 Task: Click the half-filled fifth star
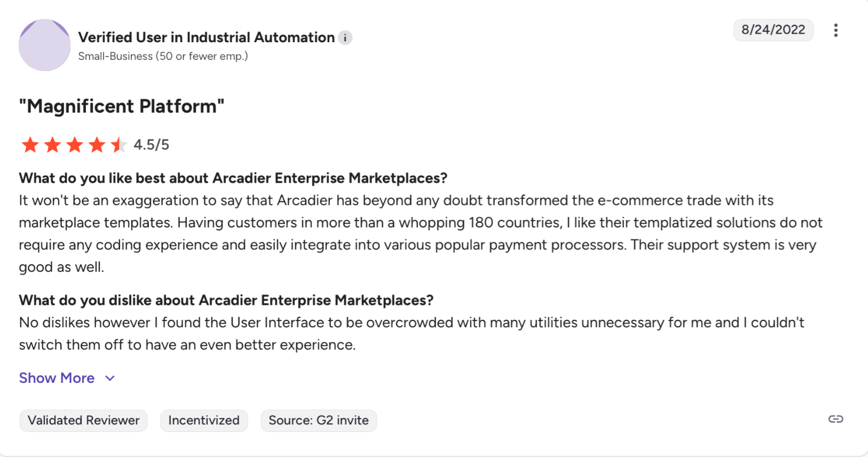119,145
